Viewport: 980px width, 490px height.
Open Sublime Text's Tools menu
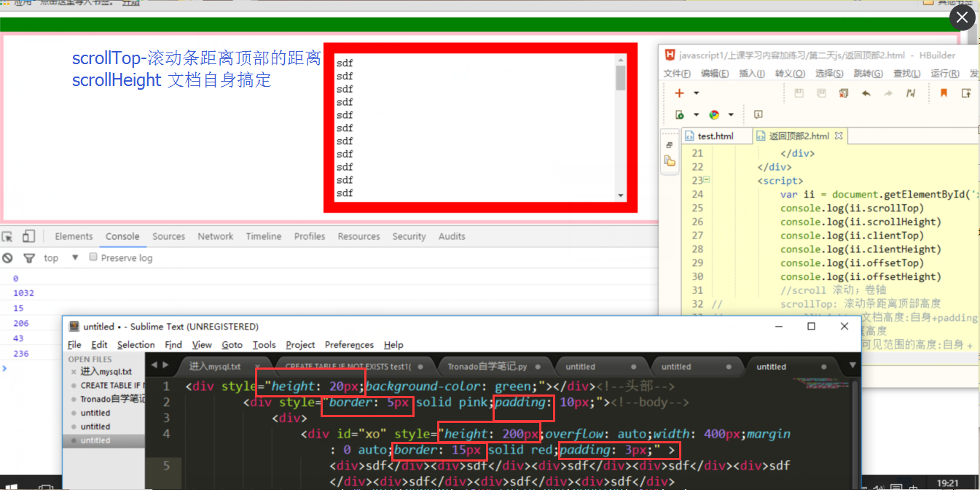(264, 345)
